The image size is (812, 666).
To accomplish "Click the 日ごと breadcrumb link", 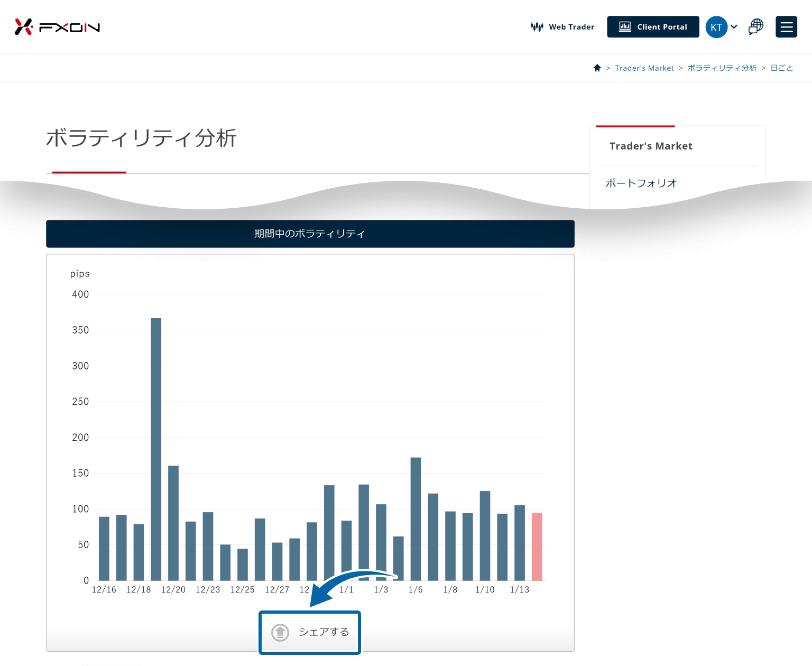I will (782, 68).
